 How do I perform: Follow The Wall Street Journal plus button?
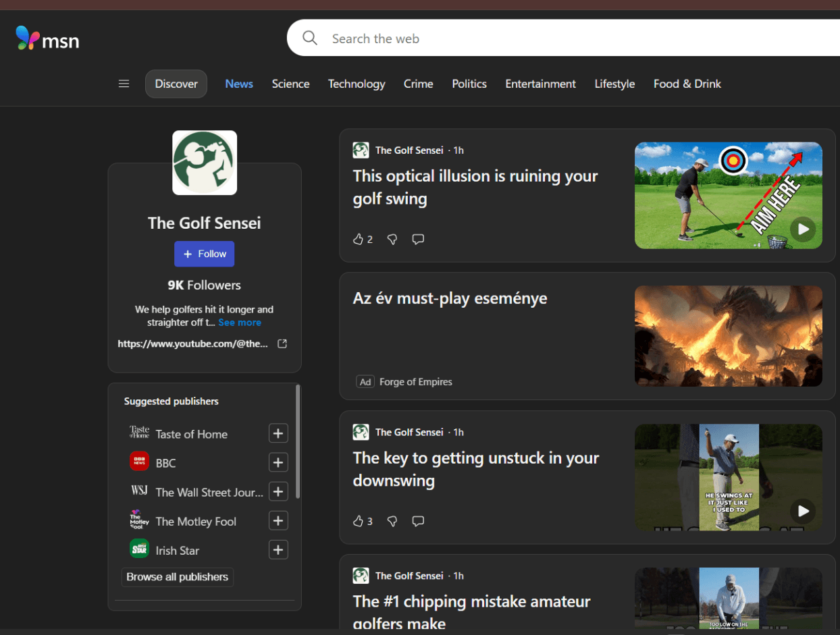278,491
